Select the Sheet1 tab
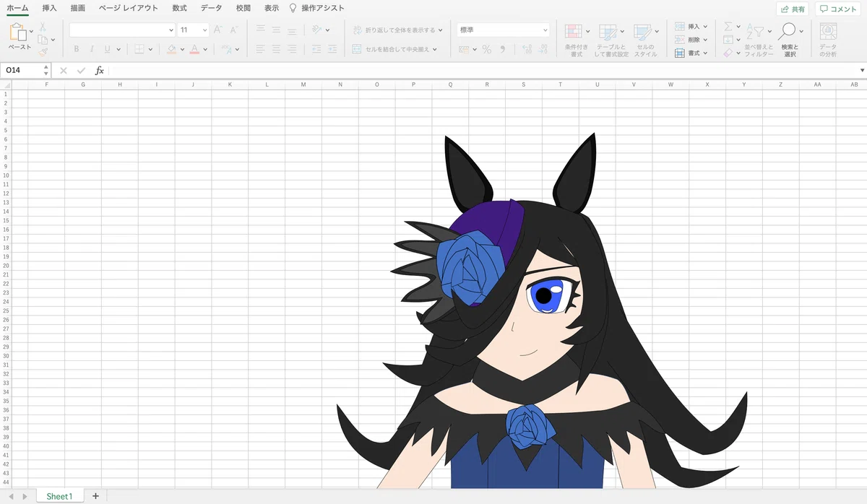This screenshot has height=504, width=867. 59,496
